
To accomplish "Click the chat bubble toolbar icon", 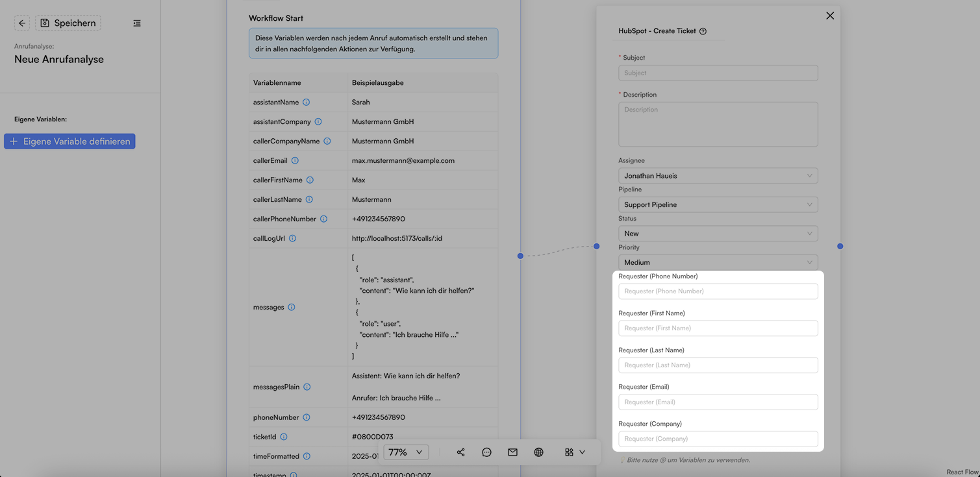I will click(486, 452).
